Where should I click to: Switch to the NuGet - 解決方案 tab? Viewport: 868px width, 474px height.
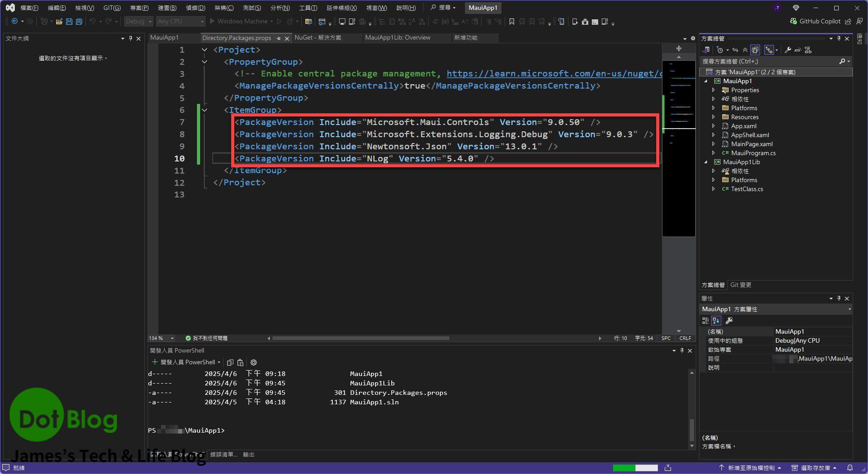318,38
